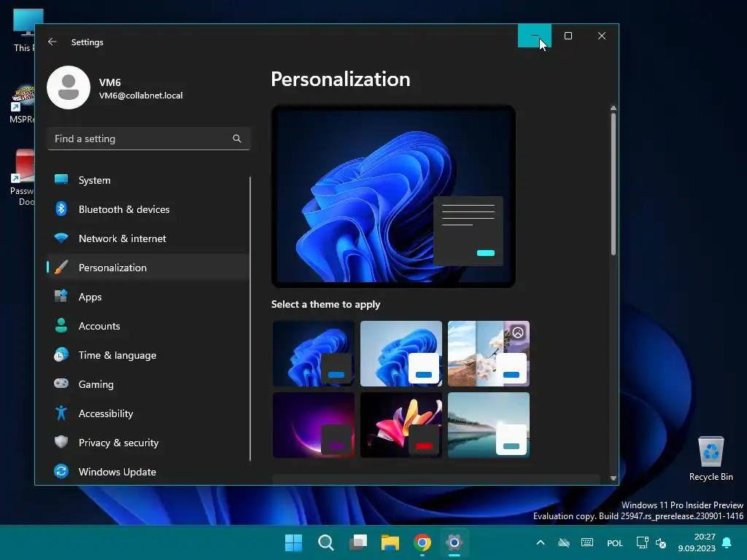Open Task View on the taskbar
The width and height of the screenshot is (747, 560).
click(357, 542)
